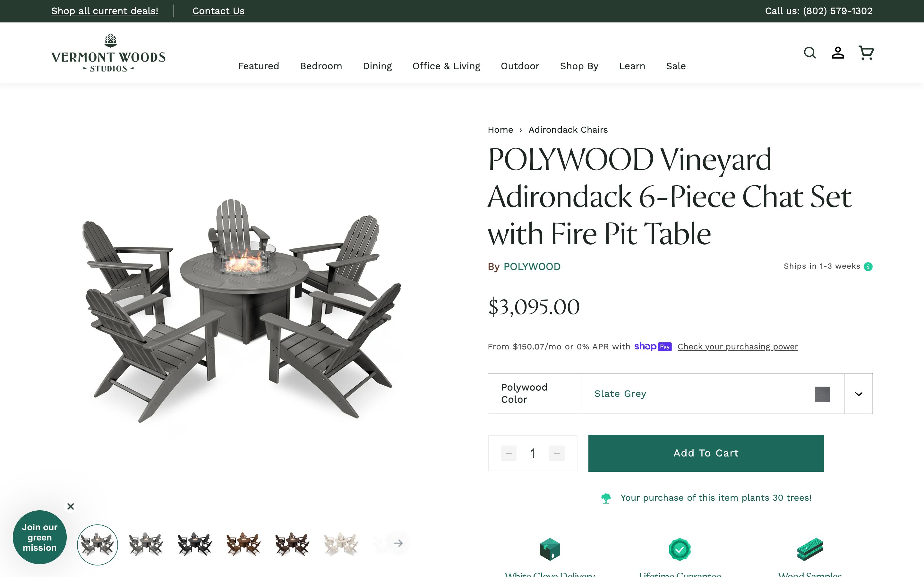Follow the Check your purchasing power link
The width and height of the screenshot is (924, 577).
[737, 347]
